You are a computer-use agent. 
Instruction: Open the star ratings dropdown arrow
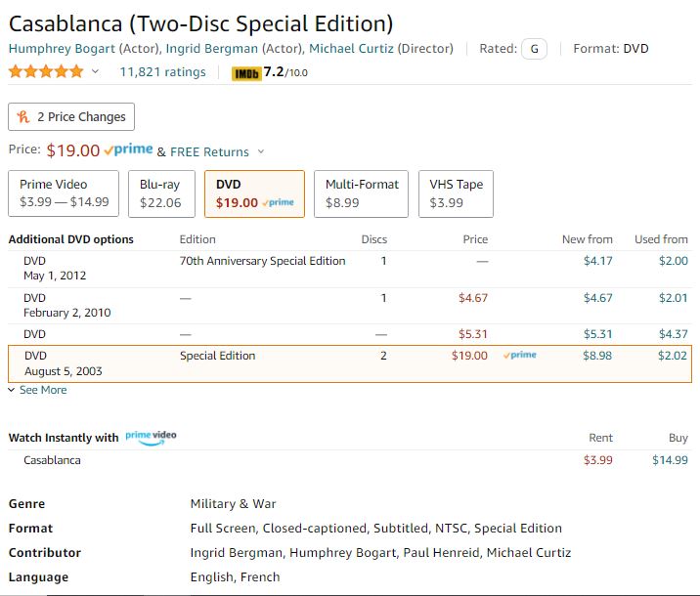[x=96, y=72]
